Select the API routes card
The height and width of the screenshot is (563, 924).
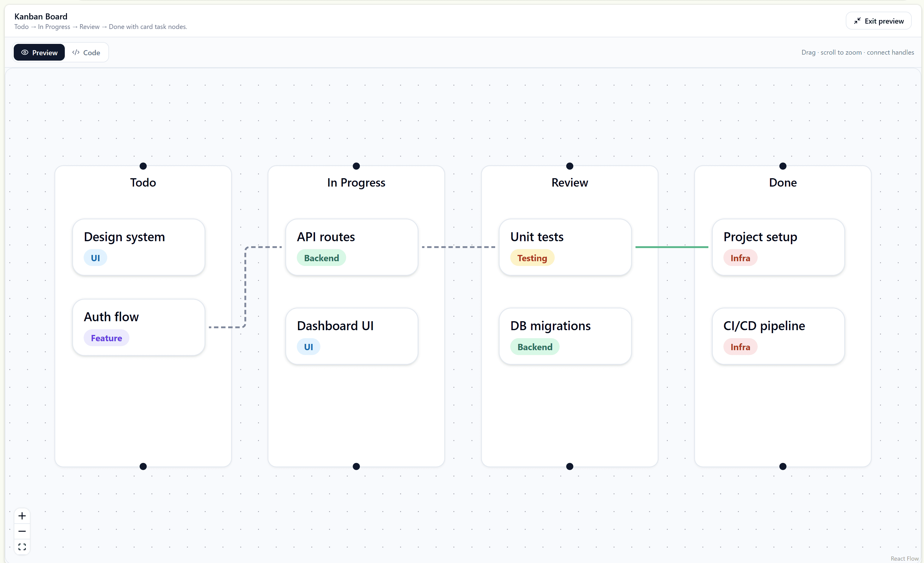[x=352, y=247]
